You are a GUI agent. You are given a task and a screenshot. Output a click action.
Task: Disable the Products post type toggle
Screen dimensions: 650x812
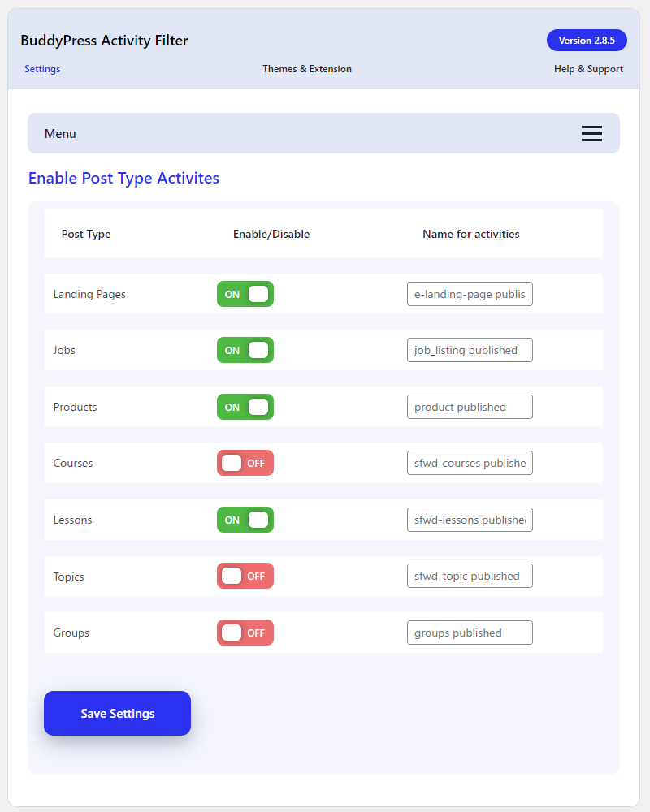click(245, 407)
